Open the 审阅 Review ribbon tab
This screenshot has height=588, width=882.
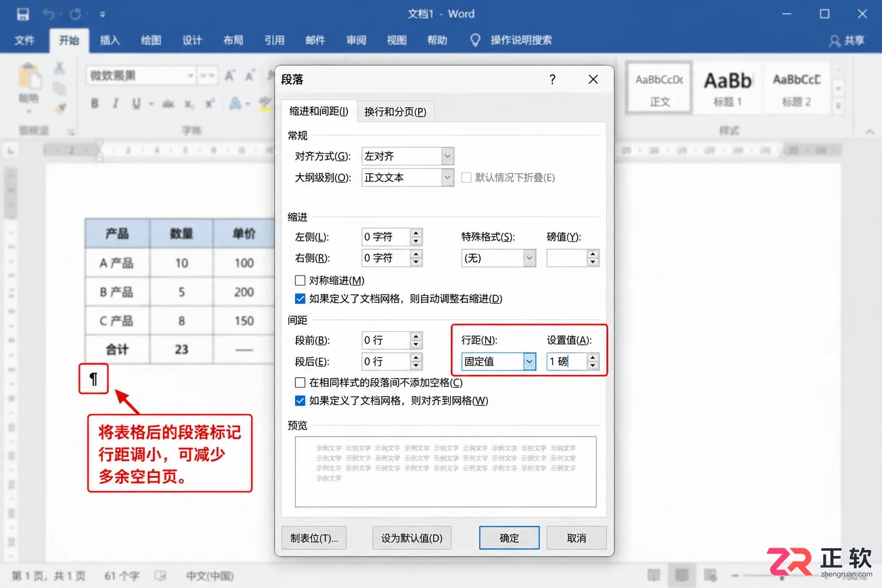click(x=356, y=40)
